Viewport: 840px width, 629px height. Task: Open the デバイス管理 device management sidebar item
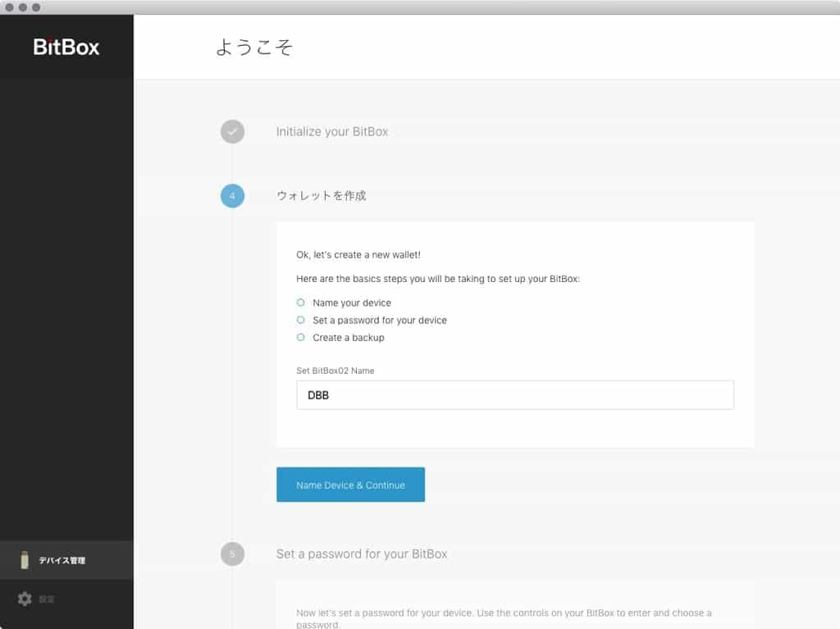[66, 560]
